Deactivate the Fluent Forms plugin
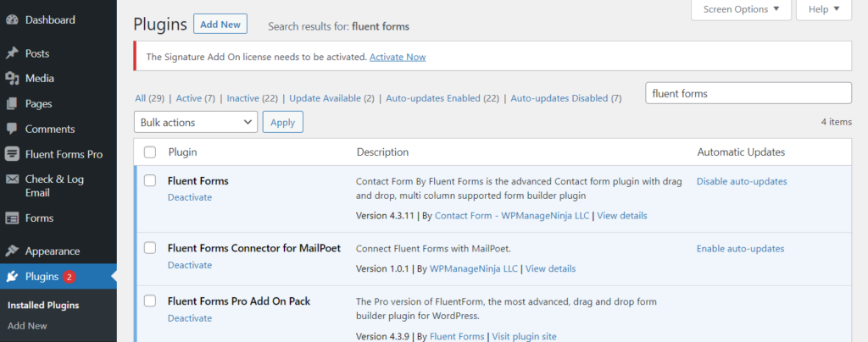Screen dimensions: 868x342 [190, 197]
